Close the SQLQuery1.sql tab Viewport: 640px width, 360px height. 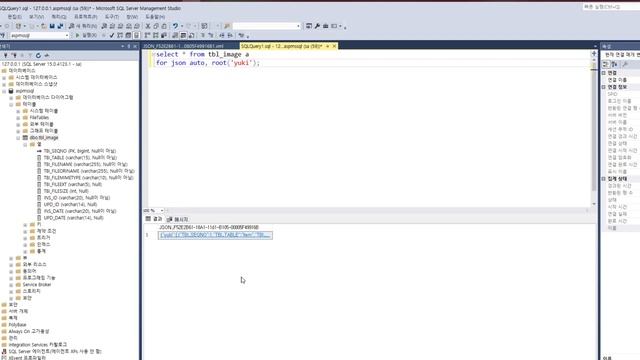(334, 46)
